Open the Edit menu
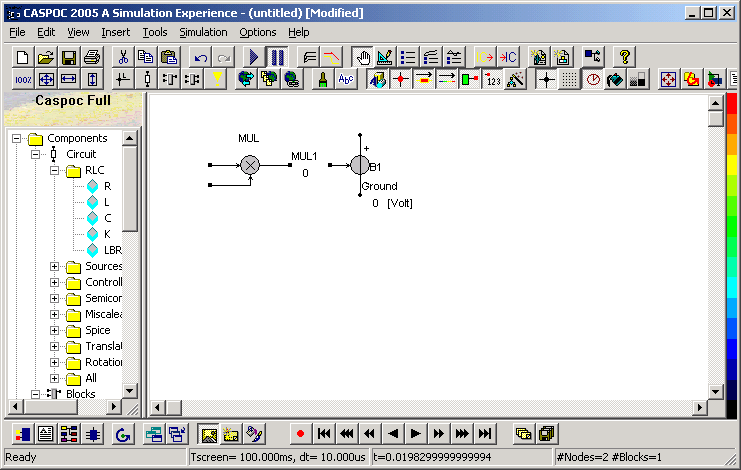Viewport: 741px width, 470px height. click(46, 32)
